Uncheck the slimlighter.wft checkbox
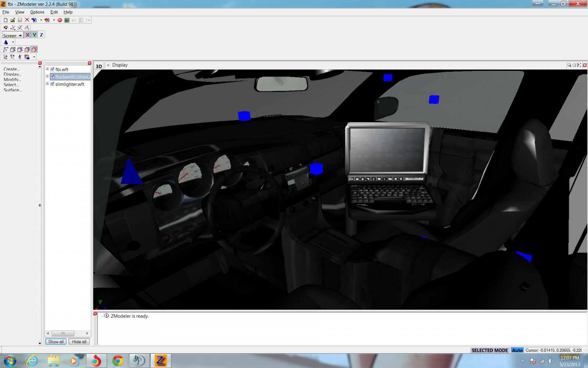Image resolution: width=588 pixels, height=368 pixels. 52,84
